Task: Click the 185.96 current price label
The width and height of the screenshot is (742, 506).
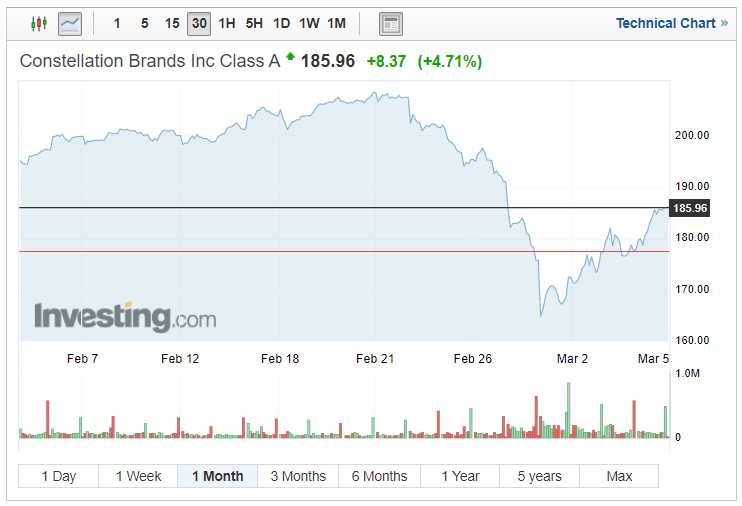Action: tap(690, 208)
